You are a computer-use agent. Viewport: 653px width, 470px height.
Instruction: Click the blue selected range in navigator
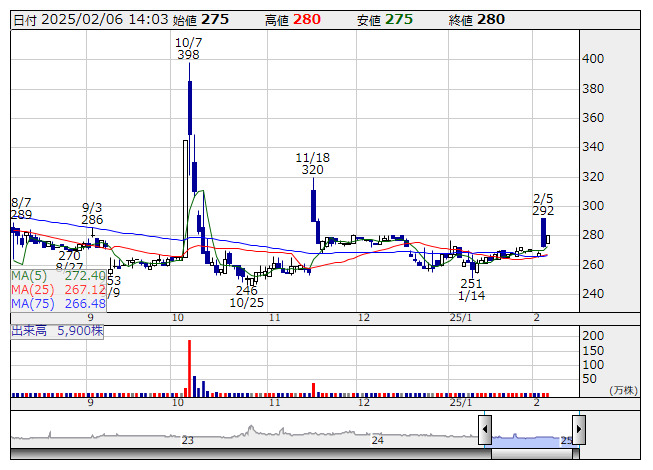pyautogui.click(x=531, y=439)
